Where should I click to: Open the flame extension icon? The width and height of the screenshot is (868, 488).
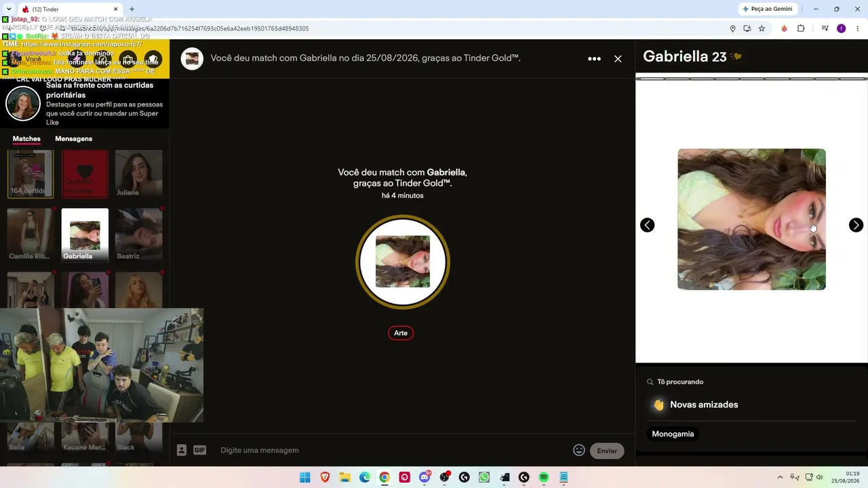784,28
